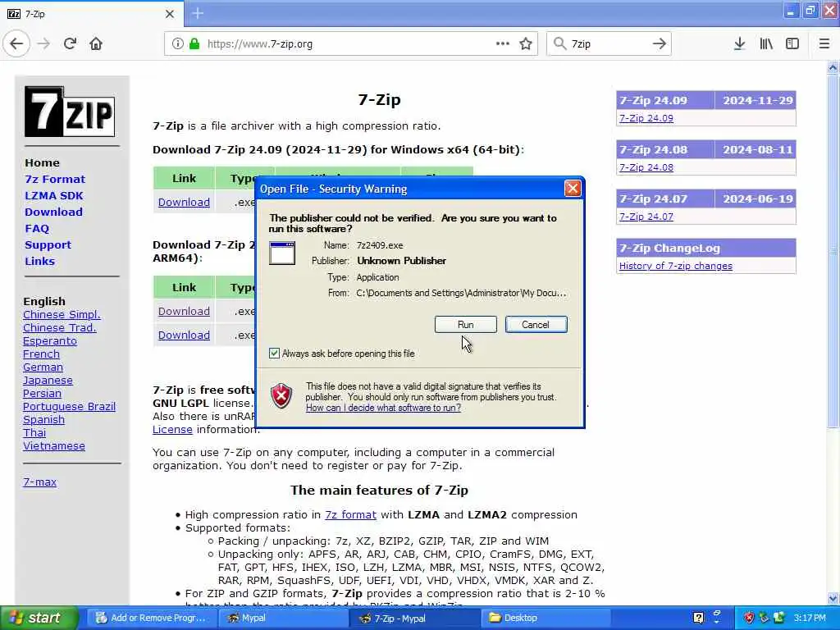
Task: Open the Download navigation link
Action: [53, 212]
